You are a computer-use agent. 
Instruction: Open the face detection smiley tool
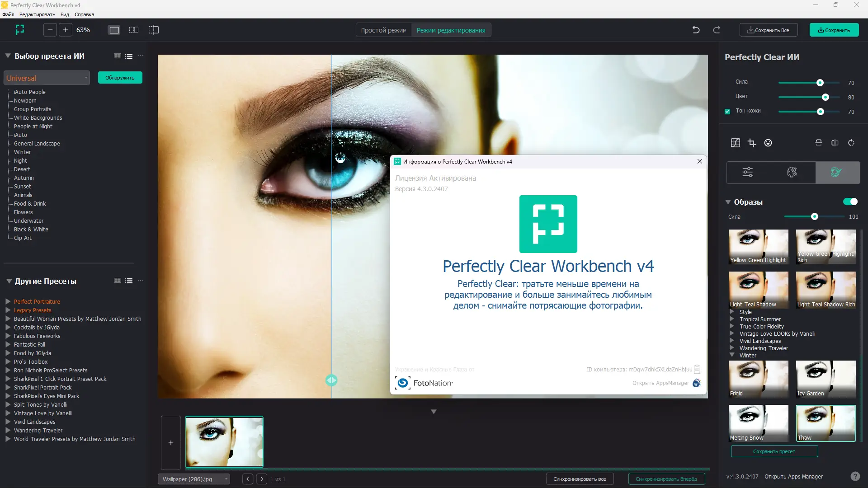point(768,142)
